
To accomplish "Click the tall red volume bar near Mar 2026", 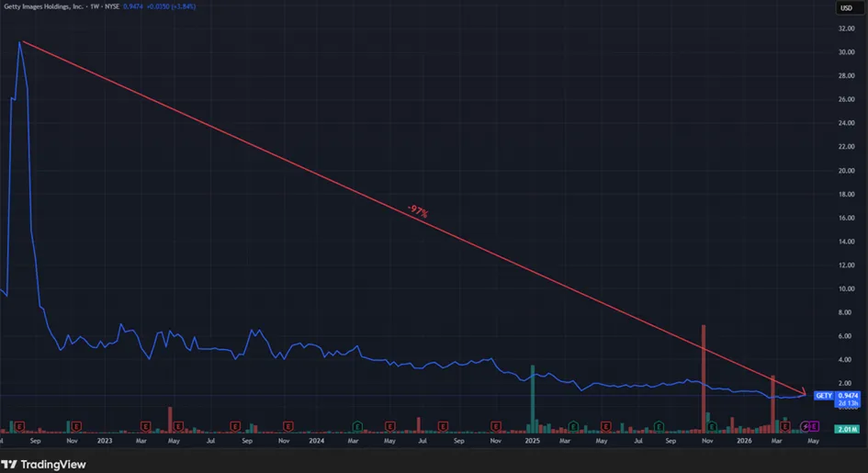I will point(772,404).
